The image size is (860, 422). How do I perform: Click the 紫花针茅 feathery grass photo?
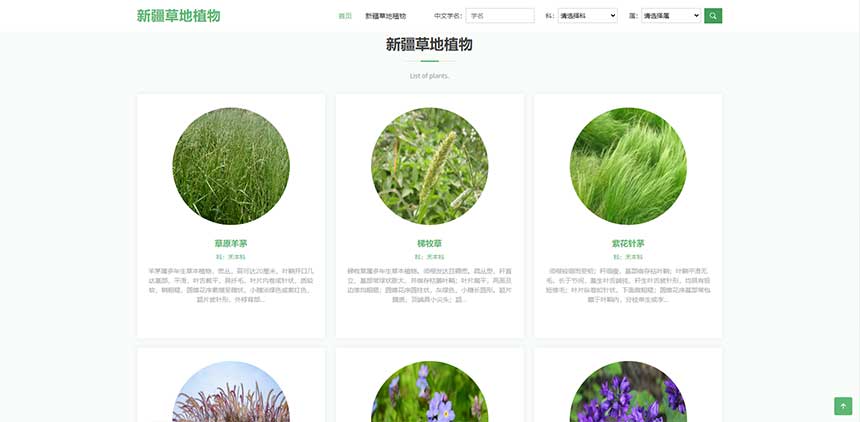point(628,166)
